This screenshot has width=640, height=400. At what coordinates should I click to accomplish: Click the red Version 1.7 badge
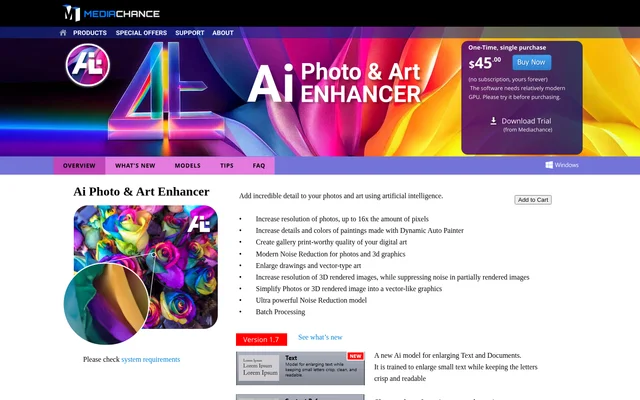click(x=261, y=340)
